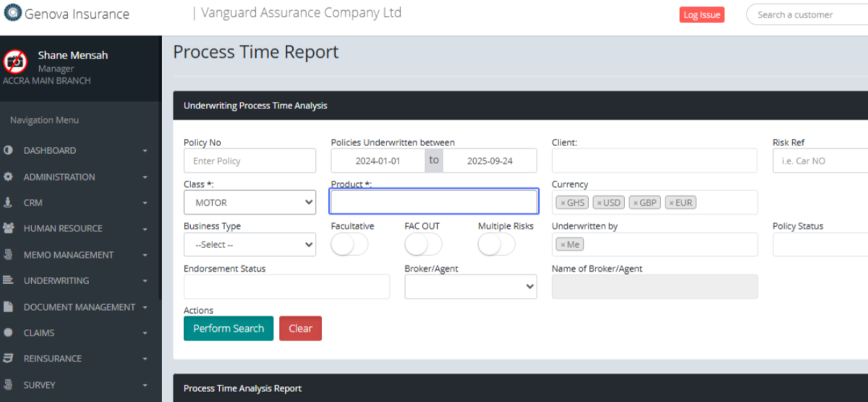868x402 pixels.
Task: Click the Dashboard icon in sidebar
Action: click(9, 150)
